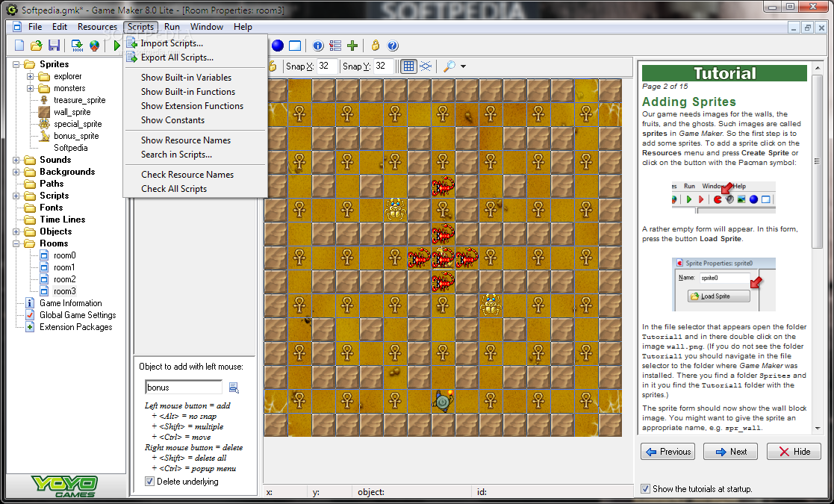Open Game Information toolbar icon

(x=318, y=46)
